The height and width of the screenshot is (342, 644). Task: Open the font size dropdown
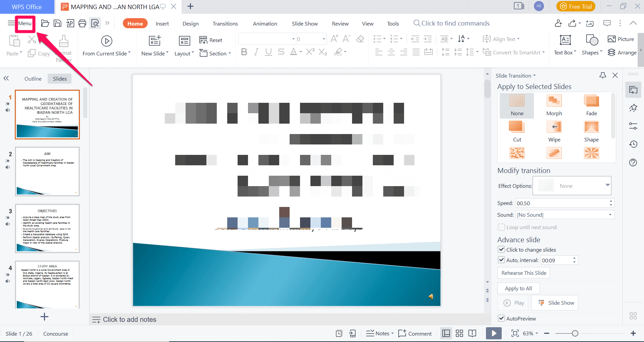pyautogui.click(x=324, y=39)
